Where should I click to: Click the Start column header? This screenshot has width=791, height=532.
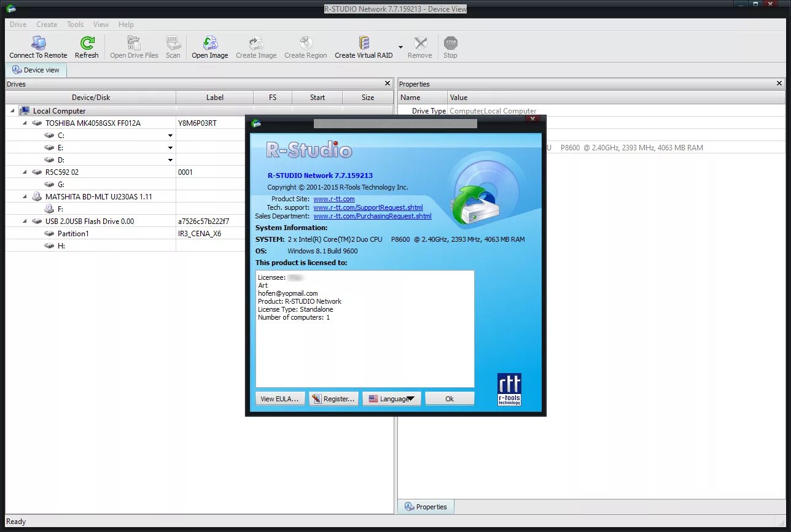tap(318, 98)
